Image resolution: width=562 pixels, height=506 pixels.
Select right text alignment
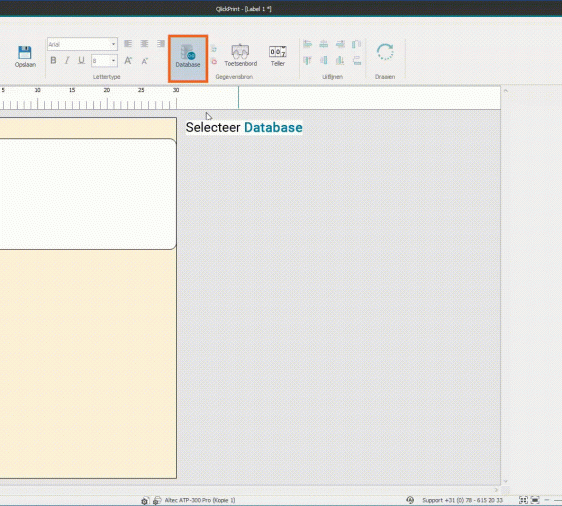[161, 44]
